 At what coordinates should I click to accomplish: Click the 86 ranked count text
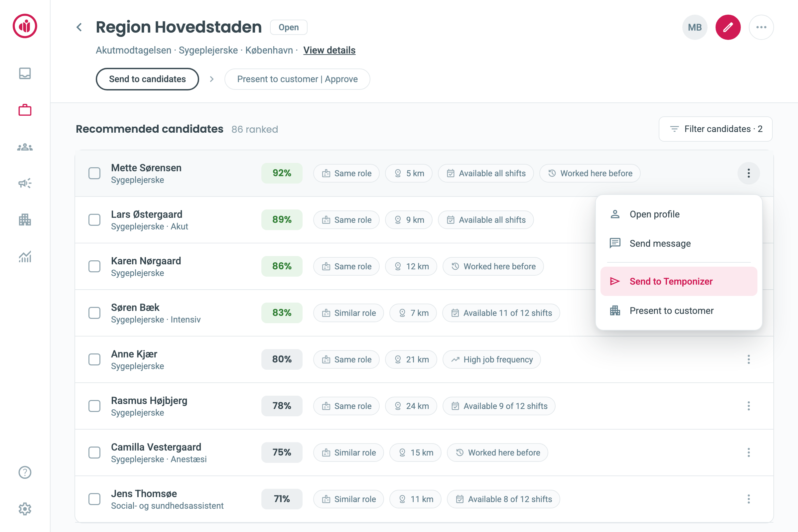pyautogui.click(x=254, y=129)
